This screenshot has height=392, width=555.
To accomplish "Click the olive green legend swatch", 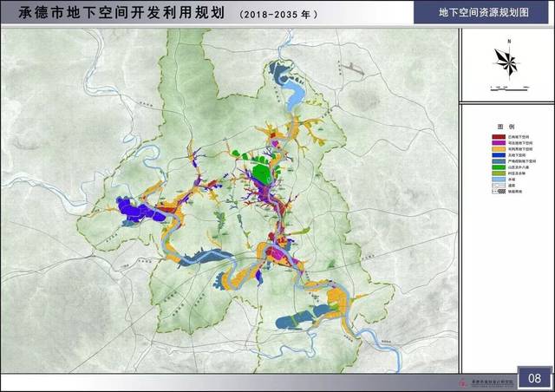I will 499,173.
